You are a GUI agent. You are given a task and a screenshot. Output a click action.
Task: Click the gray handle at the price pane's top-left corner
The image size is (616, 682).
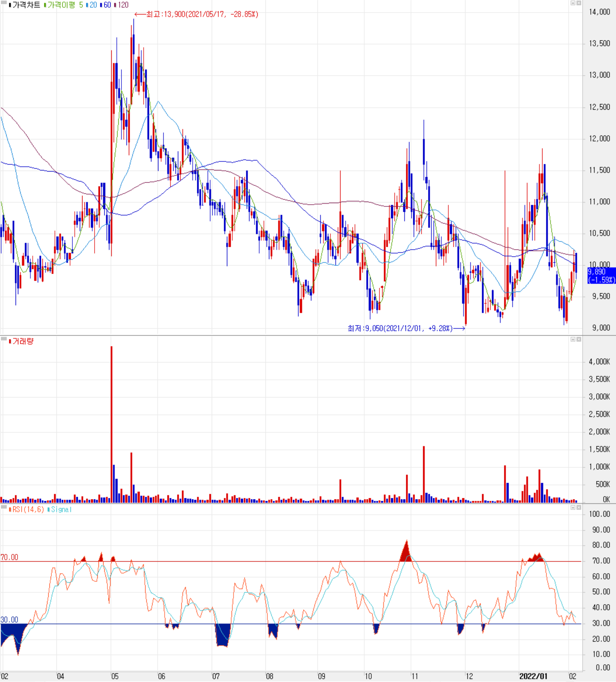pos(4,2)
